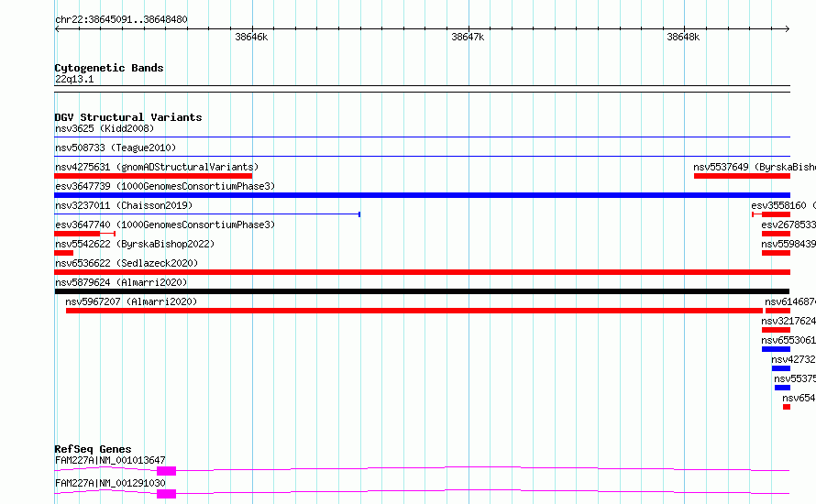This screenshot has width=816, height=504.
Task: Select the tiny red bar under nsv654
Action: pos(787,407)
